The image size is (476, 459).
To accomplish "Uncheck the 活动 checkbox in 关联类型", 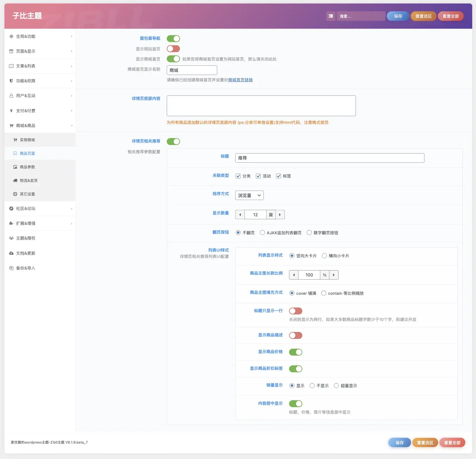I will (258, 176).
